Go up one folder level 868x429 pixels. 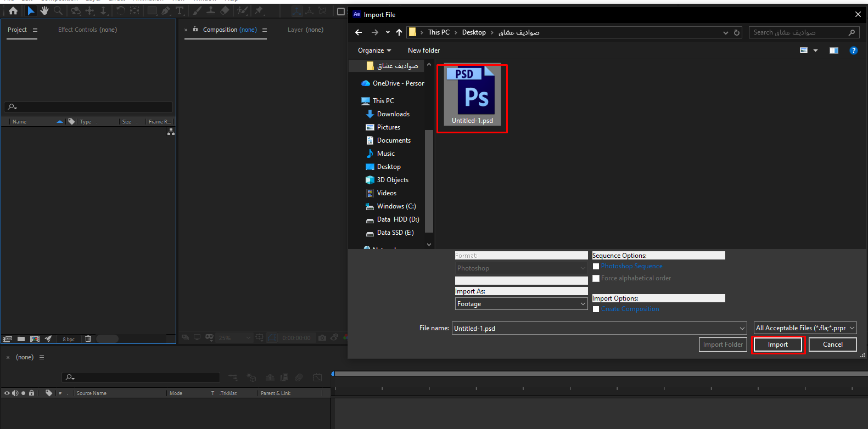[399, 32]
